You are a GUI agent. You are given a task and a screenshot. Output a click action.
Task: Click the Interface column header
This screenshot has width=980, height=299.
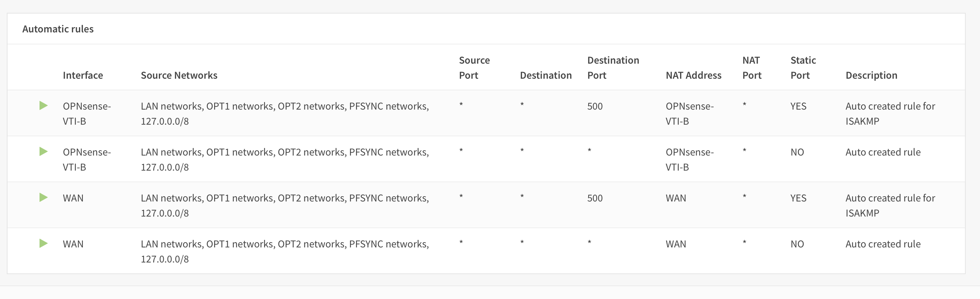coord(82,75)
